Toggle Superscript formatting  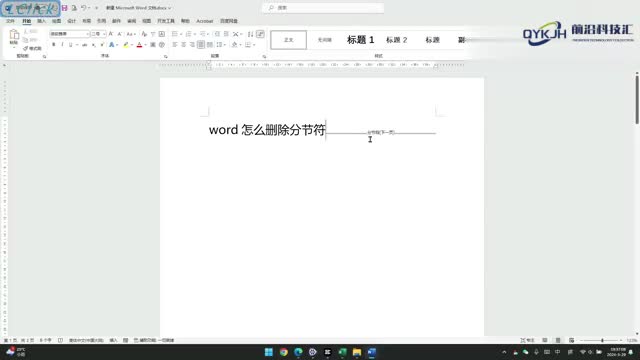(x=102, y=44)
